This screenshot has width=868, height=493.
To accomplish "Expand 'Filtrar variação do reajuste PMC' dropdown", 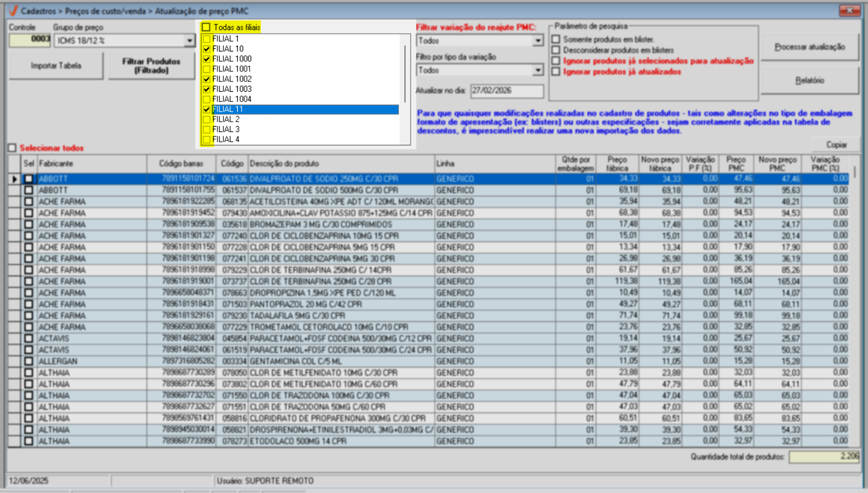I will coord(537,41).
